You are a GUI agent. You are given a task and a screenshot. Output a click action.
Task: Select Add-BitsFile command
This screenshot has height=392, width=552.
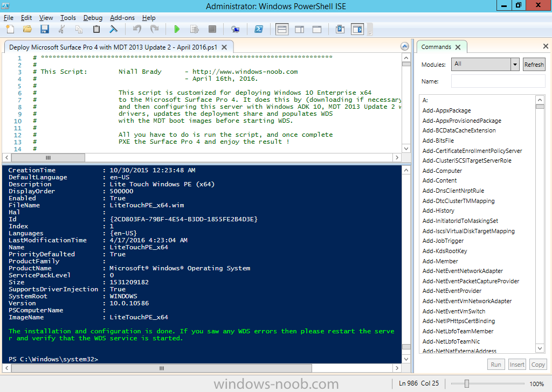point(438,141)
